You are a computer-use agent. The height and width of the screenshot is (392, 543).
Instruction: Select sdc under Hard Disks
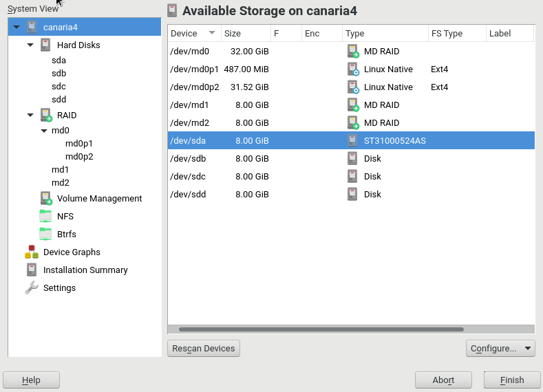click(59, 87)
